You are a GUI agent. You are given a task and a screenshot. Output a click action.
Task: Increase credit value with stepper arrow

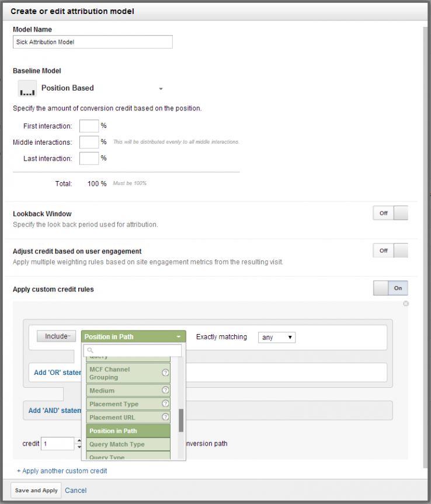(79, 440)
